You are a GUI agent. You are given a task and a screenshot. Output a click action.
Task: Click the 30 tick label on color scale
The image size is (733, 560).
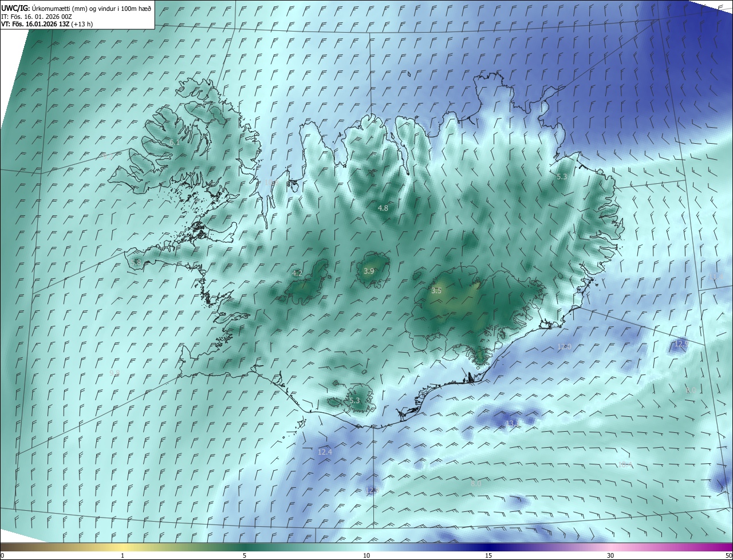pyautogui.click(x=610, y=555)
